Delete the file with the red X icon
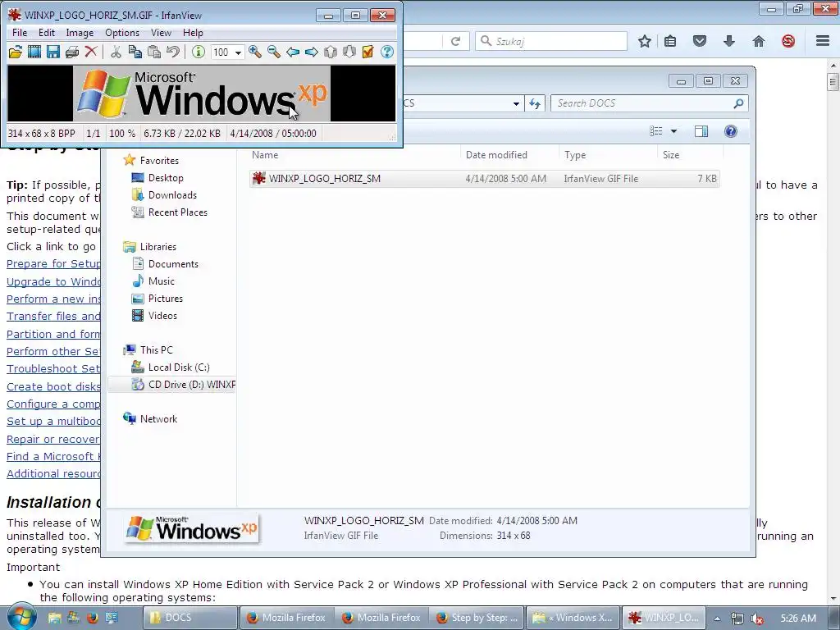Viewport: 840px width, 630px height. click(91, 52)
